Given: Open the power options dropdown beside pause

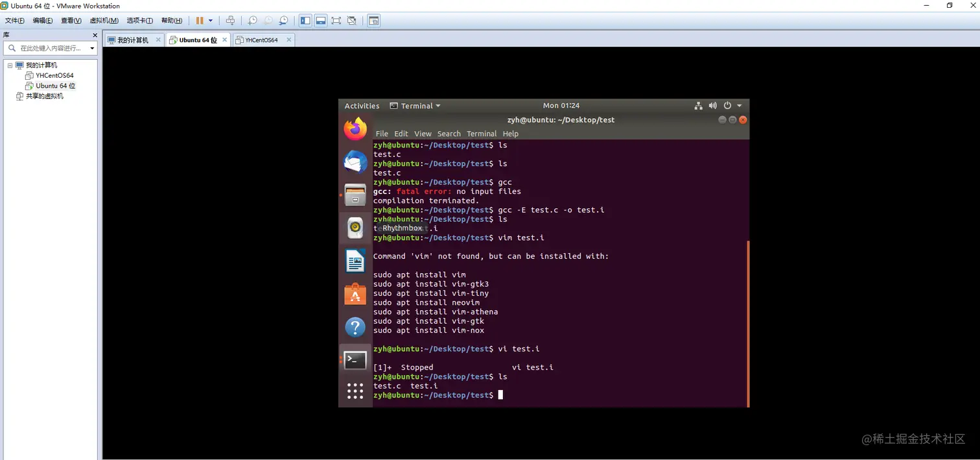Looking at the screenshot, I should [x=211, y=21].
